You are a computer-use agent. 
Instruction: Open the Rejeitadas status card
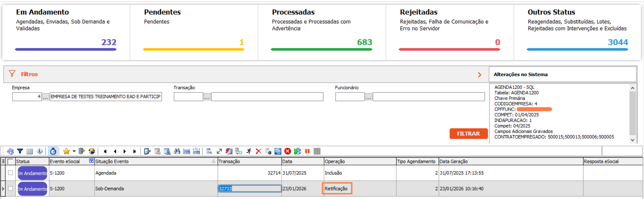click(x=449, y=32)
